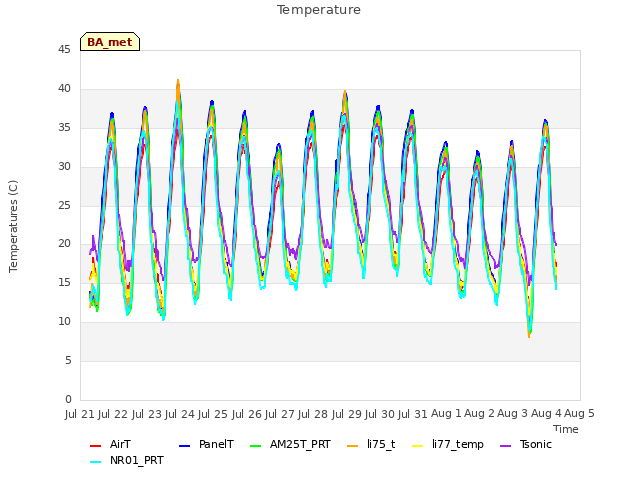Click the Aug 1 x-axis tick label
640x480 pixels.
446,414
